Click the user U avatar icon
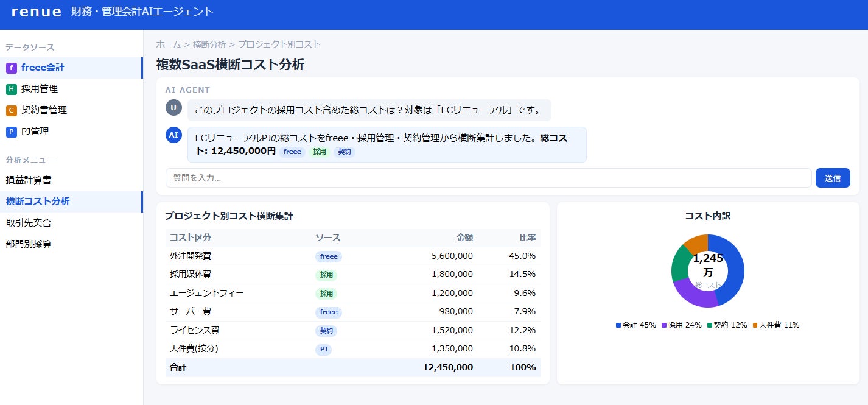The width and height of the screenshot is (868, 405). (173, 108)
